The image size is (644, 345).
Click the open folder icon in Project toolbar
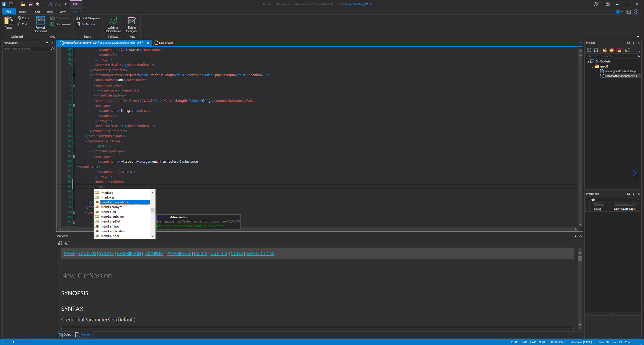(611, 50)
